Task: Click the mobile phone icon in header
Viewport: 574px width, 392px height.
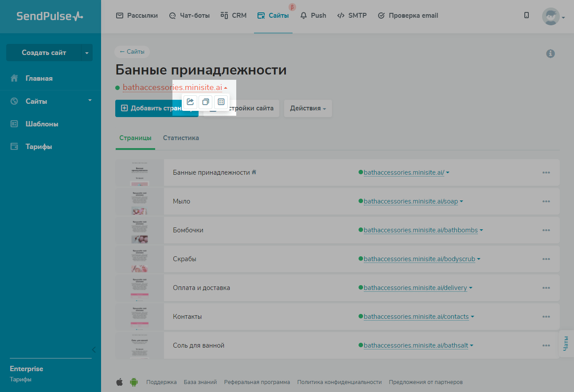Action: [527, 16]
